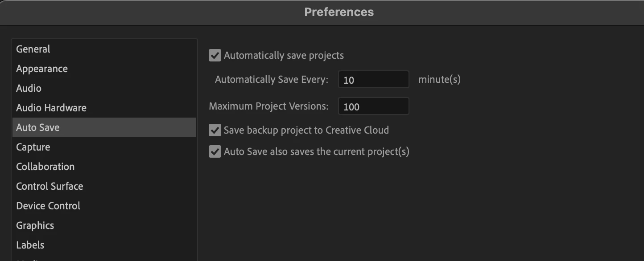Go to the Graphics preferences
Image resolution: width=644 pixels, height=261 pixels.
pos(35,225)
